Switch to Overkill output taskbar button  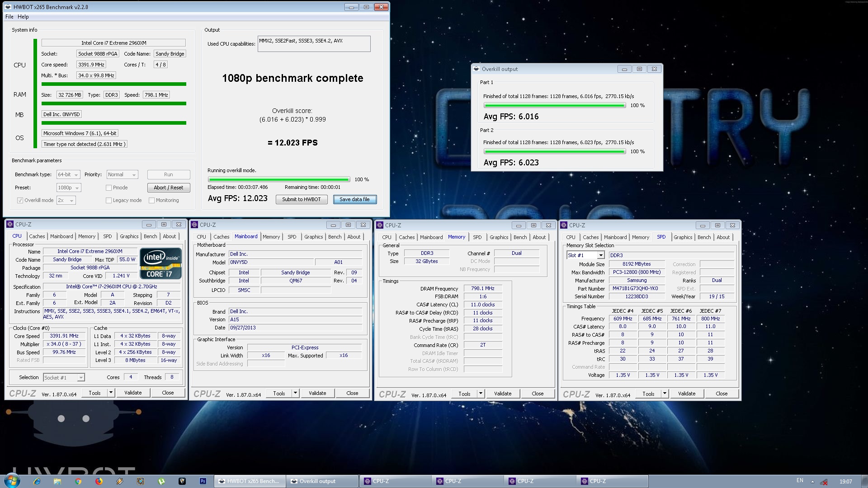coord(322,481)
